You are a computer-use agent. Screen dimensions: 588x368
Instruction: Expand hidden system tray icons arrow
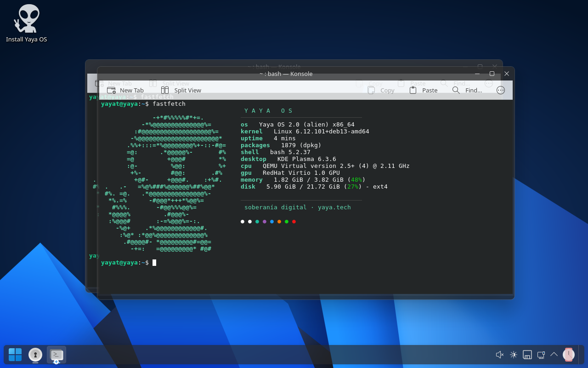pyautogui.click(x=554, y=354)
